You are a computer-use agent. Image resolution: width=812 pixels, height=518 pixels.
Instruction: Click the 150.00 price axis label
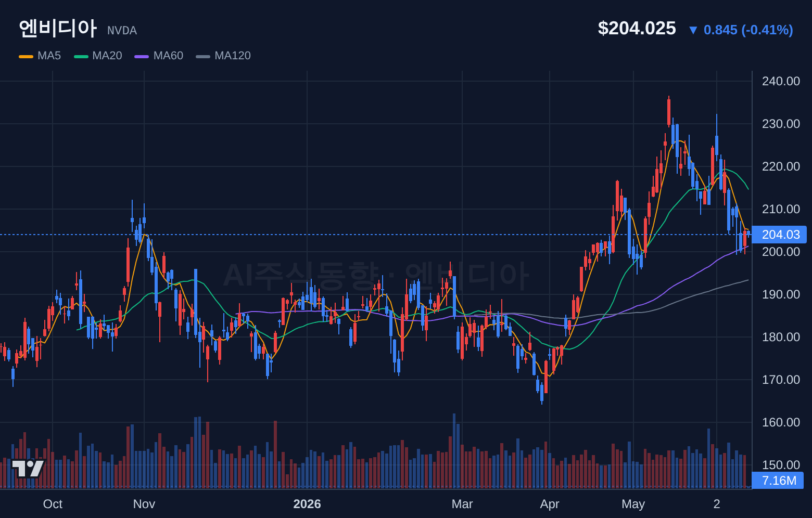(781, 465)
